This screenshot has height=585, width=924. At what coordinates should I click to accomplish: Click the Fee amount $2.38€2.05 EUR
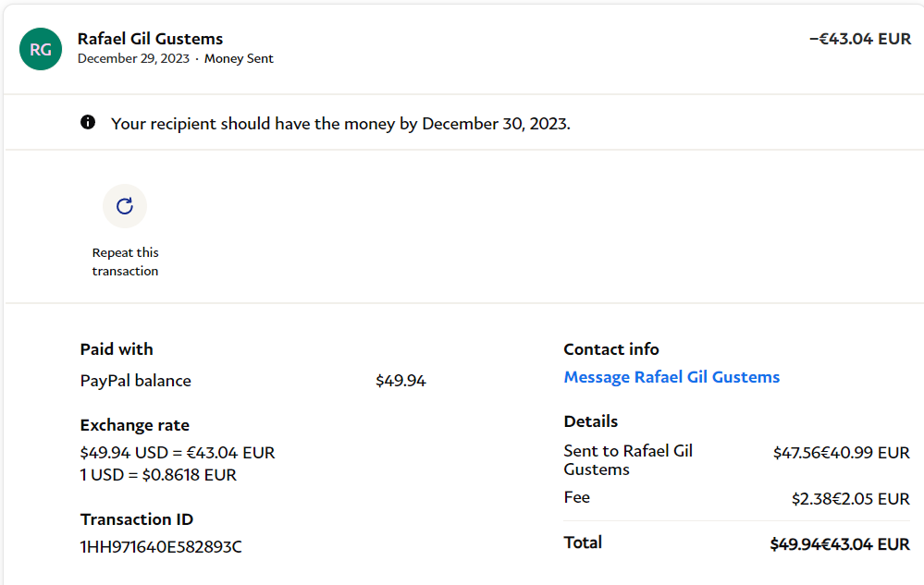point(850,499)
